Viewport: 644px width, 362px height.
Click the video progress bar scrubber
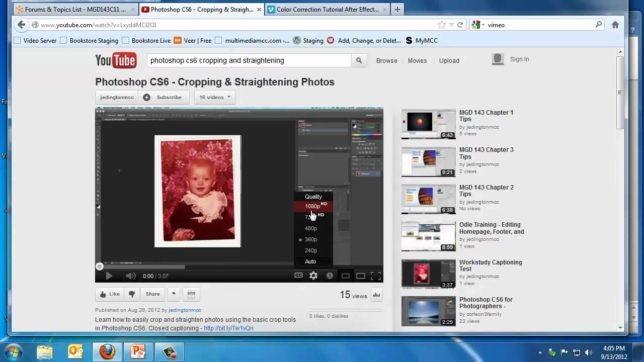point(100,266)
